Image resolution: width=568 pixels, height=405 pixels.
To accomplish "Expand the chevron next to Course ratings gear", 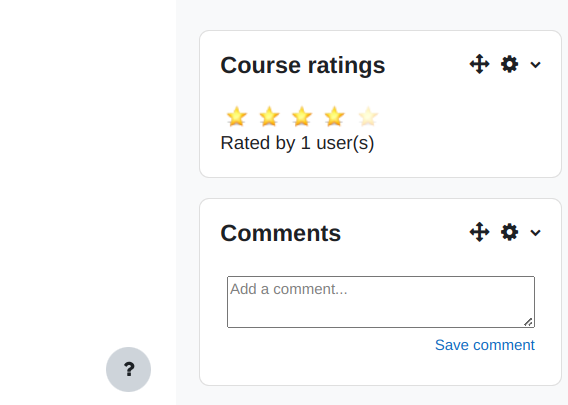I will coord(535,65).
